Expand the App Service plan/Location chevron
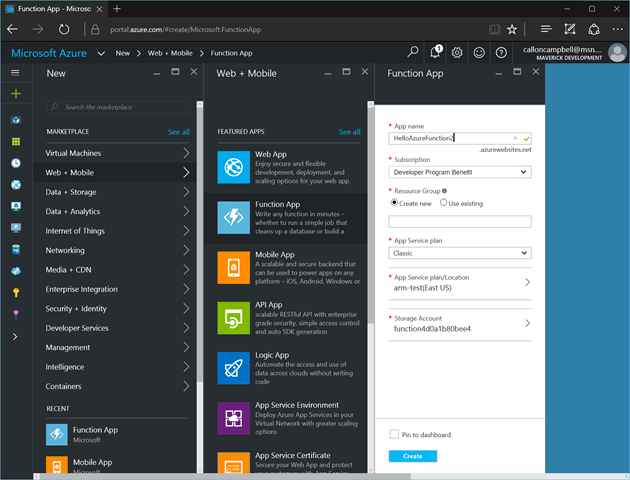Viewport: 630px width, 480px height. [x=528, y=282]
